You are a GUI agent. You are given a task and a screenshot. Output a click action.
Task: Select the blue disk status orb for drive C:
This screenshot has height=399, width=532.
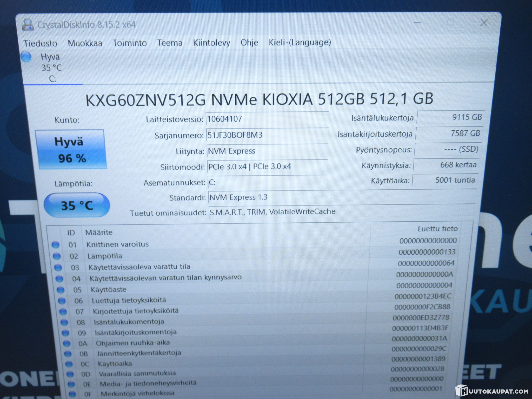[26, 57]
